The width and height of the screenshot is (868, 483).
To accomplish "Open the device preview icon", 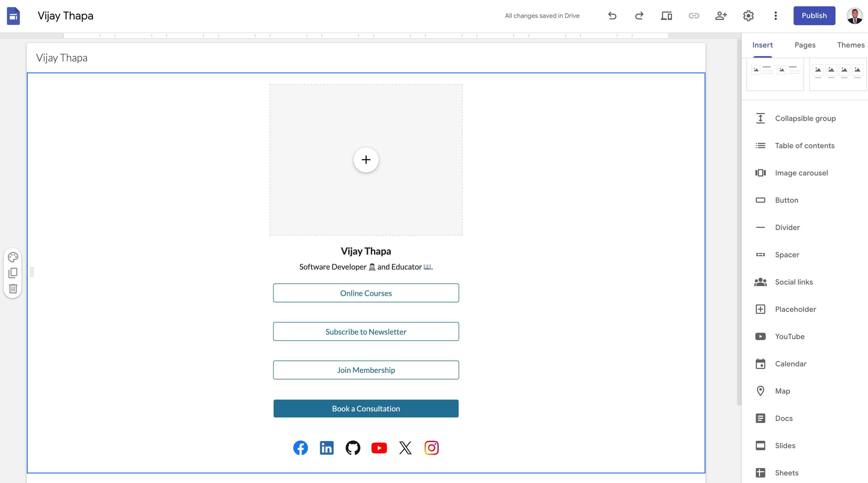I will [666, 16].
